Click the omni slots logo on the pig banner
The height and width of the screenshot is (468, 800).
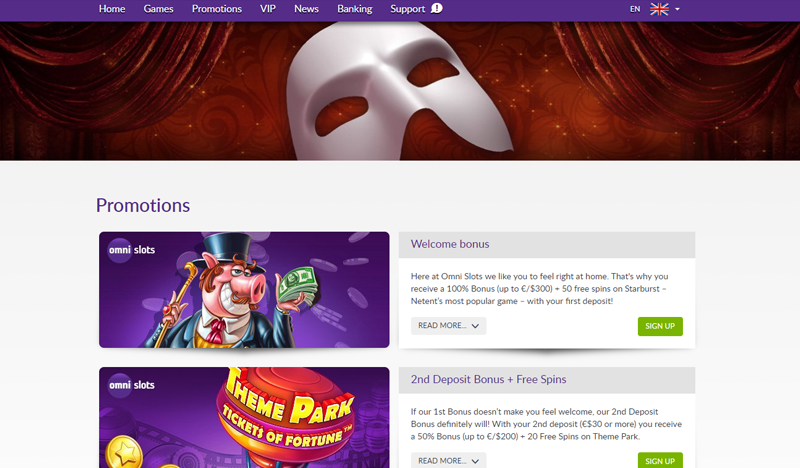tap(132, 249)
